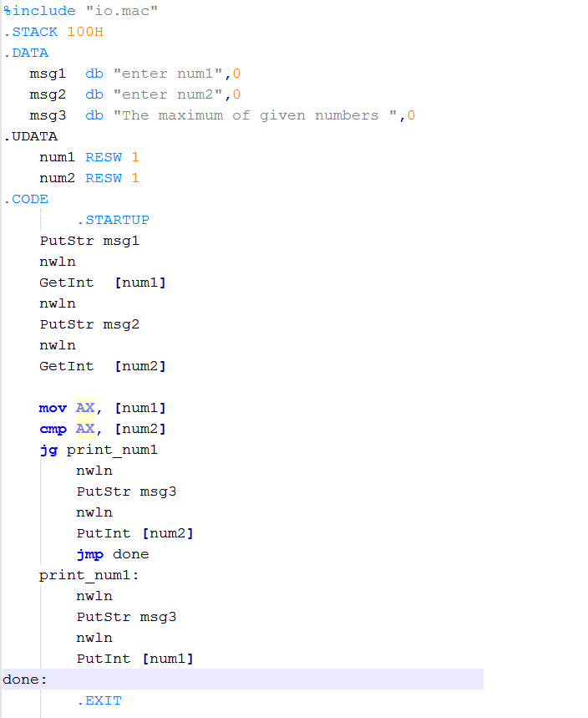This screenshot has width=588, height=718.
Task: Click the cmp AX, [num2] instruction
Action: click(103, 429)
